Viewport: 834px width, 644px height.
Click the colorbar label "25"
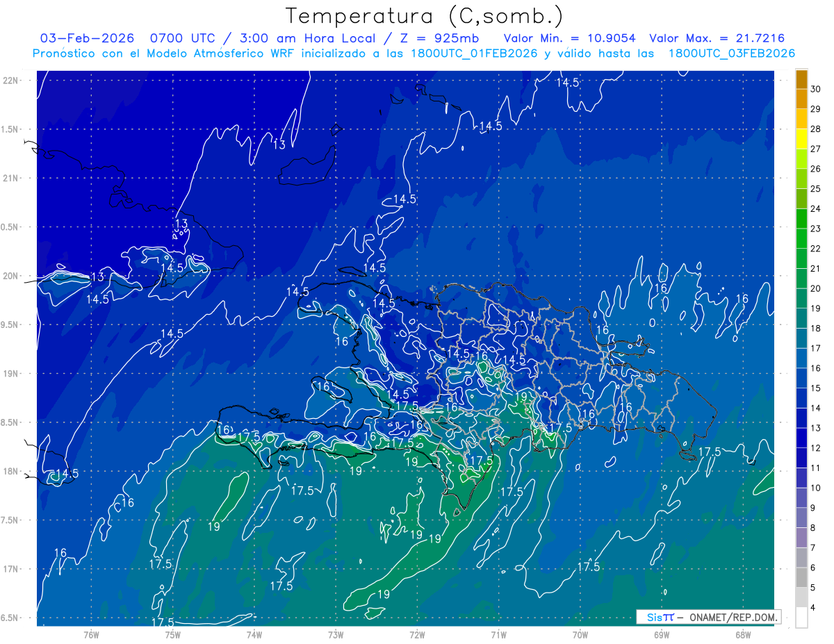pyautogui.click(x=816, y=189)
